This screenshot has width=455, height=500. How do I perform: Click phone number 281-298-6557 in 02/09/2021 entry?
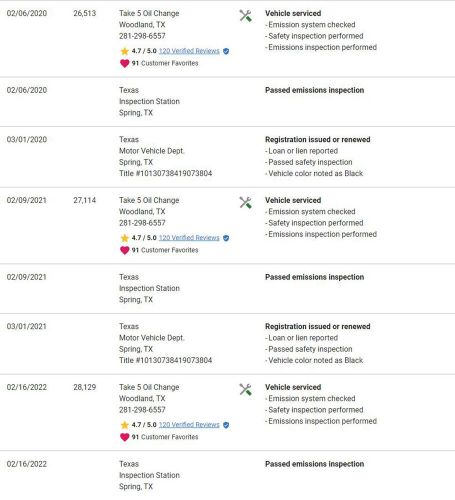click(142, 223)
